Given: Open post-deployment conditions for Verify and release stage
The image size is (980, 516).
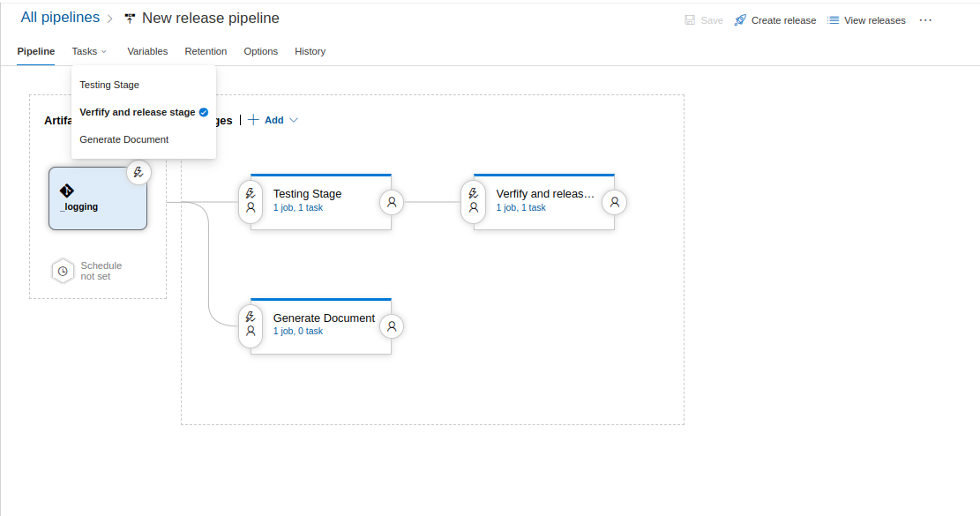Looking at the screenshot, I should click(615, 202).
